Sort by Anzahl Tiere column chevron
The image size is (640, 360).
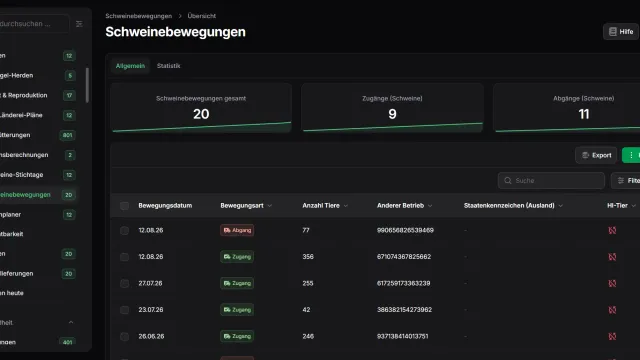click(x=346, y=206)
